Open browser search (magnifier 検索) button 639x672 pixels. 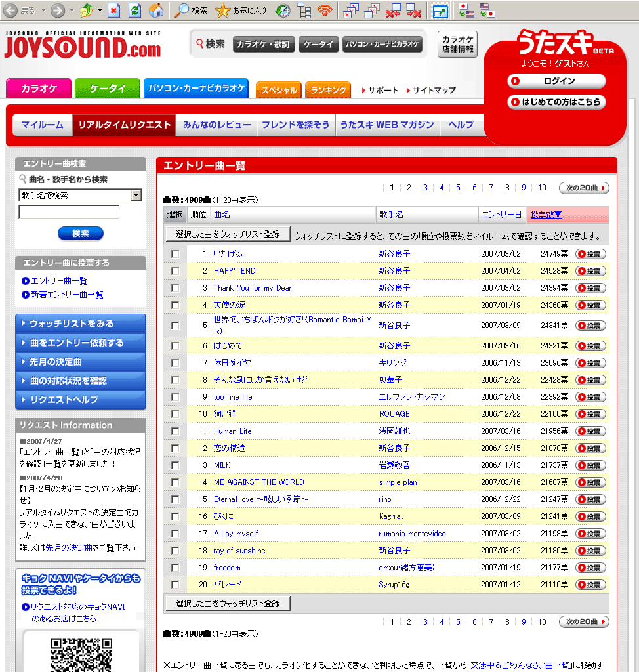191,10
